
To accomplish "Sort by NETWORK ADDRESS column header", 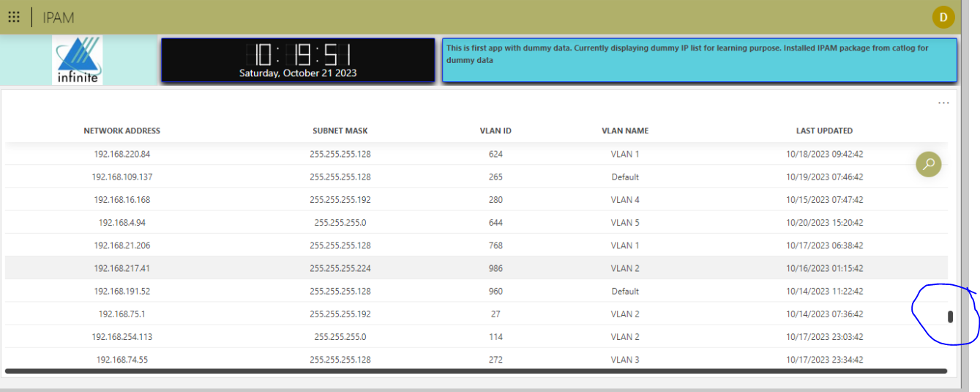I will click(x=122, y=131).
